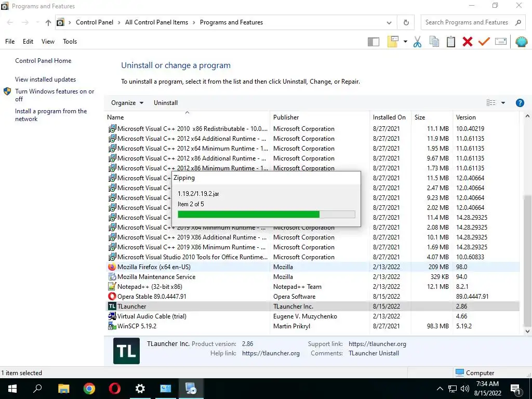Open the Organize dropdown
Viewport: 532px width, 399px height.
click(x=127, y=103)
